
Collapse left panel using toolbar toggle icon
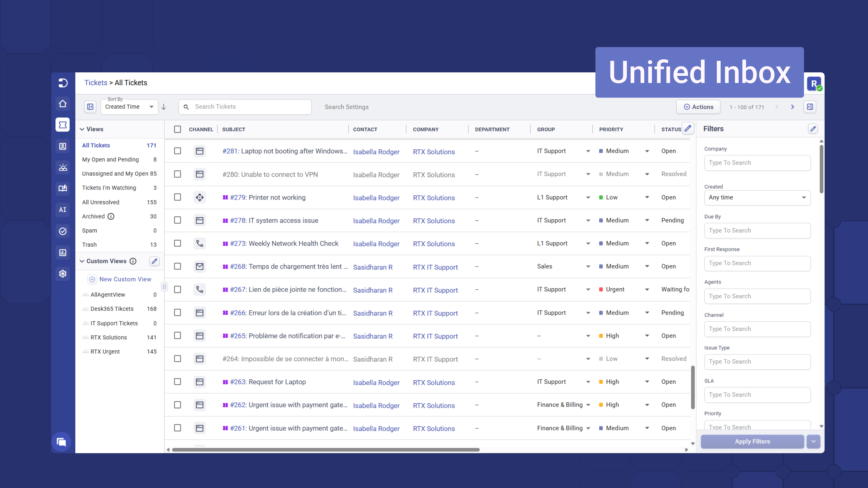point(90,107)
